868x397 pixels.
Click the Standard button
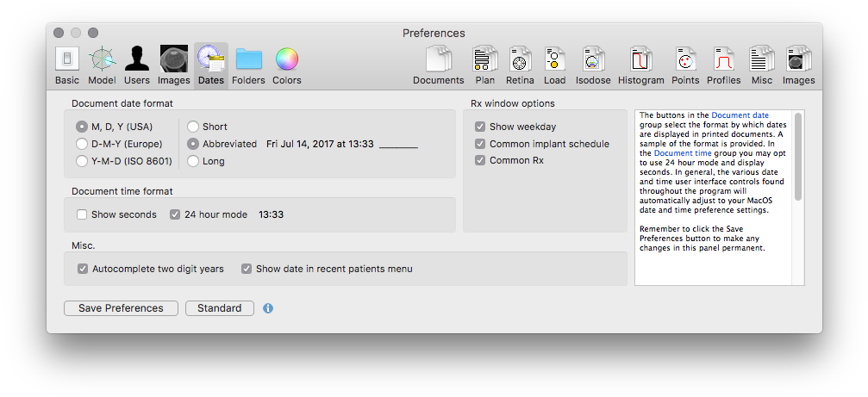tap(219, 308)
